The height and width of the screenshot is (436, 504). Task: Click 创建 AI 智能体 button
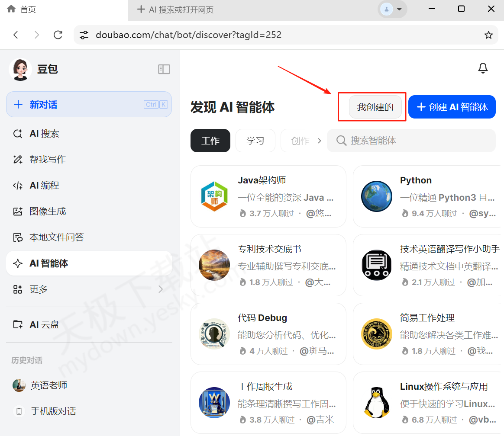(452, 107)
